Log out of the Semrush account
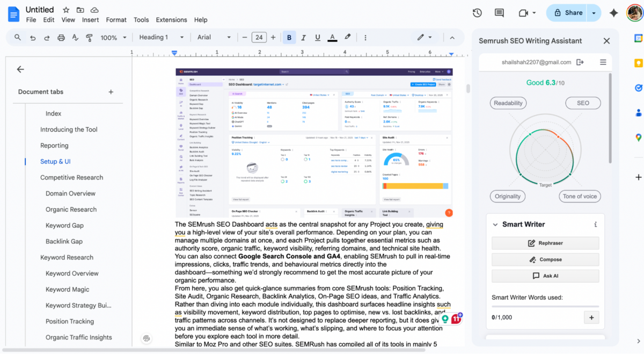 coord(580,62)
